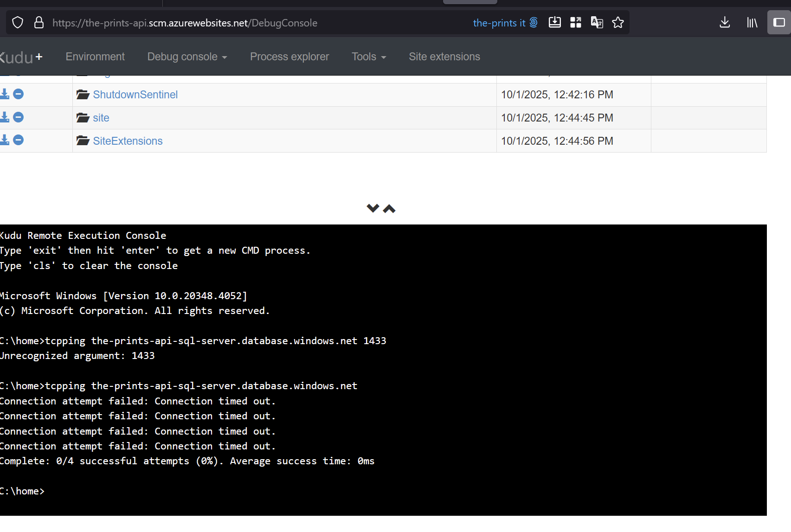Screen dimensions: 791x532
Task: Delete the site folder
Action: [18, 117]
